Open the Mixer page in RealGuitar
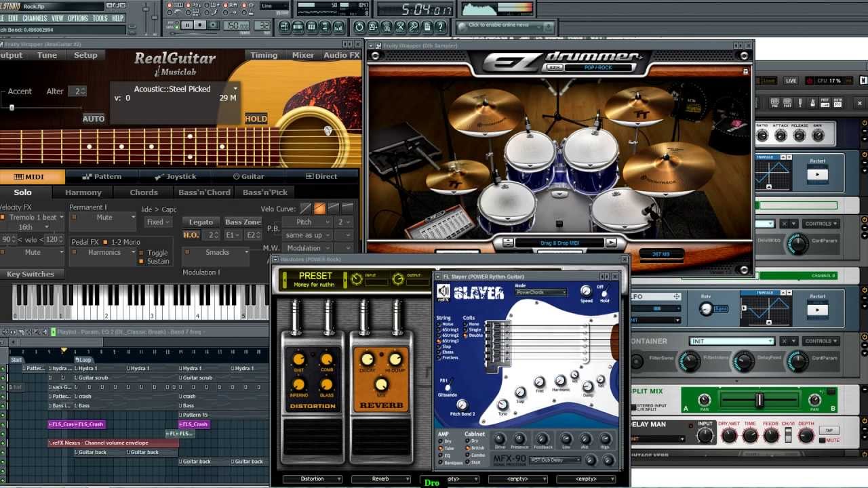The image size is (868, 488). (x=302, y=55)
